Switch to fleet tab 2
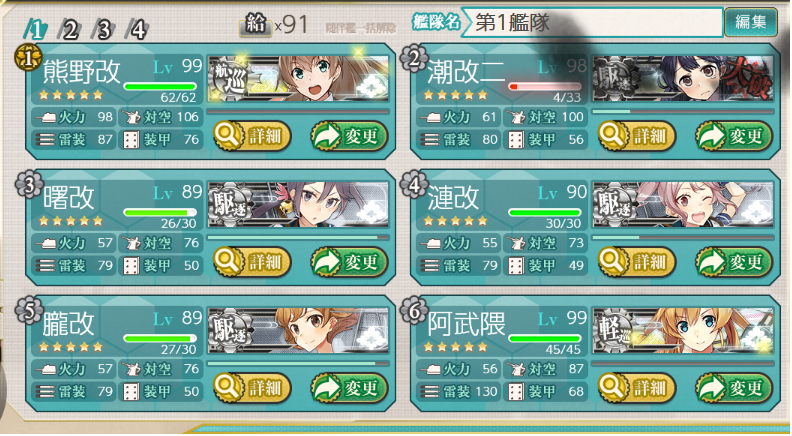 [70, 30]
